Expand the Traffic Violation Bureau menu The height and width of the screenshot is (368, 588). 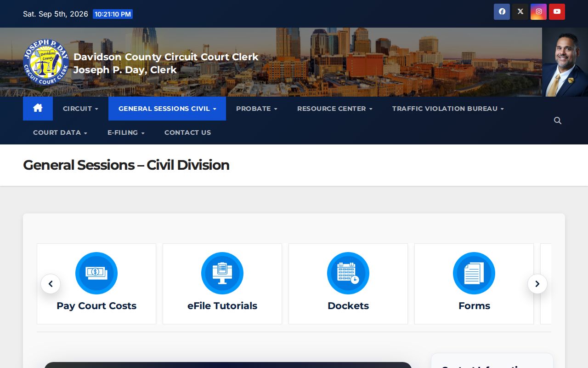click(448, 109)
